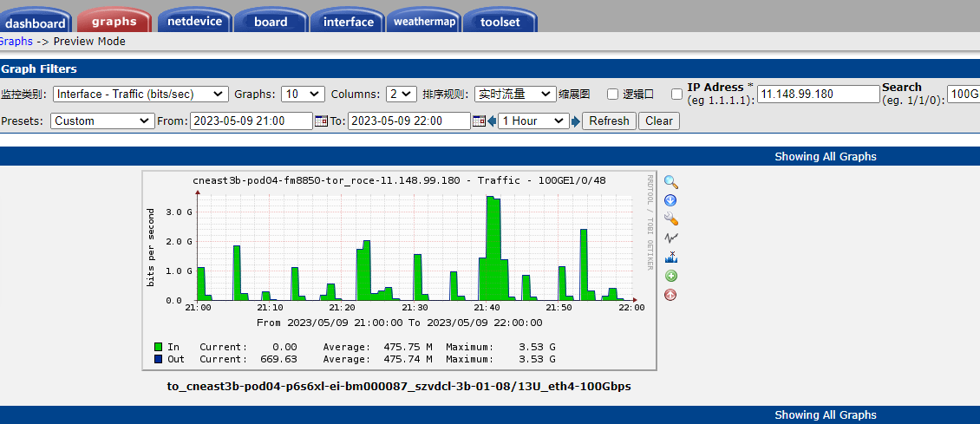980x424 pixels.
Task: Open the 监控类别 Interface - Traffic dropdown
Action: 140,95
